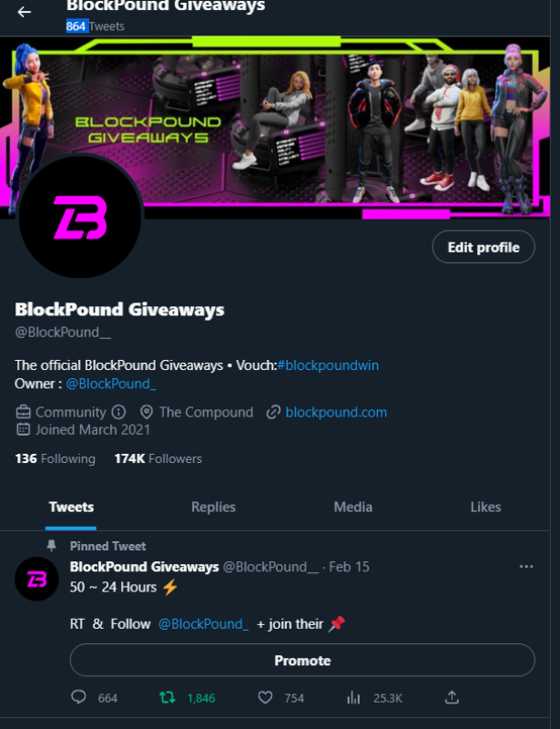
Task: Open the Media tab
Action: 352,507
